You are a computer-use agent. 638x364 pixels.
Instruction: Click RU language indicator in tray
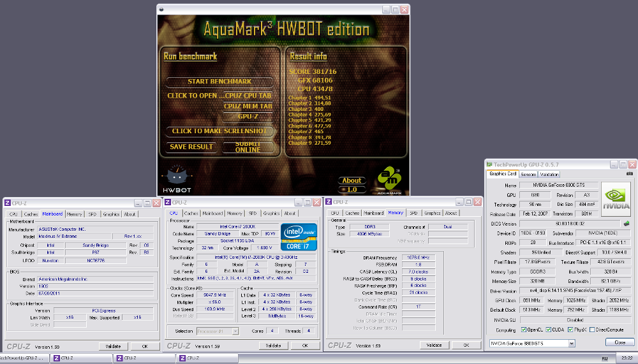click(605, 359)
